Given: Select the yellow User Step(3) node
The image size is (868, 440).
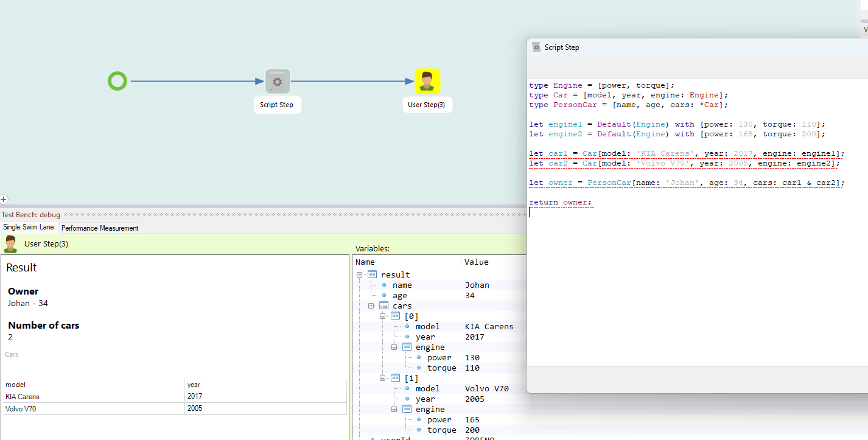Looking at the screenshot, I should pyautogui.click(x=427, y=82).
